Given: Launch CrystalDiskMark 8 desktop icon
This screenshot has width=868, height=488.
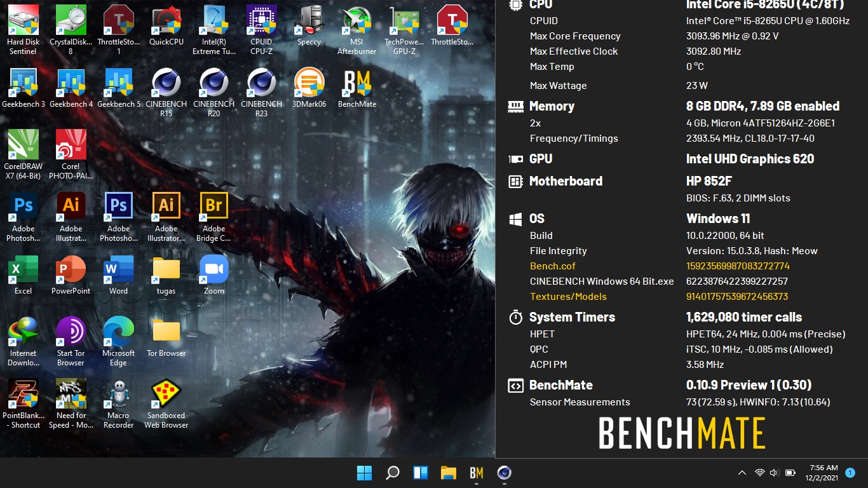Looking at the screenshot, I should pyautogui.click(x=71, y=29).
